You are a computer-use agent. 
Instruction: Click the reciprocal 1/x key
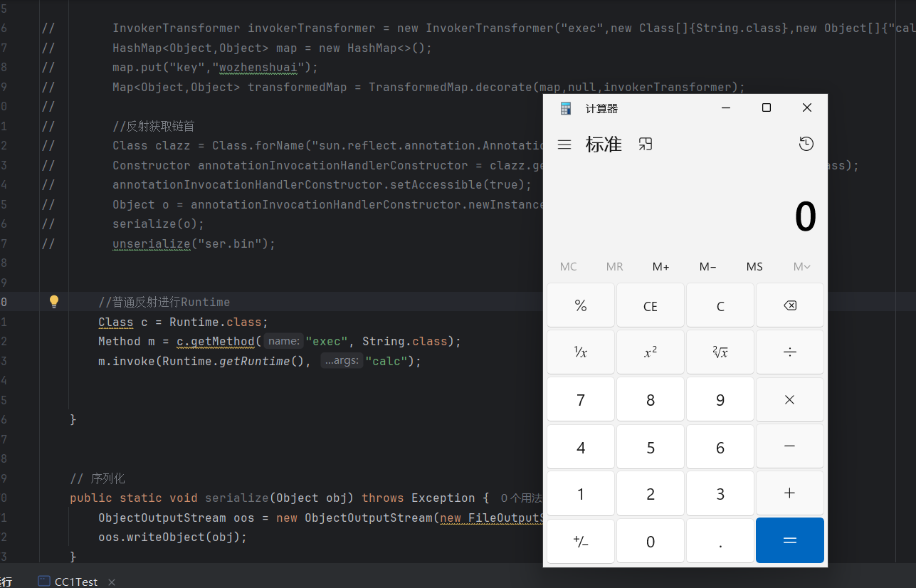(x=581, y=352)
